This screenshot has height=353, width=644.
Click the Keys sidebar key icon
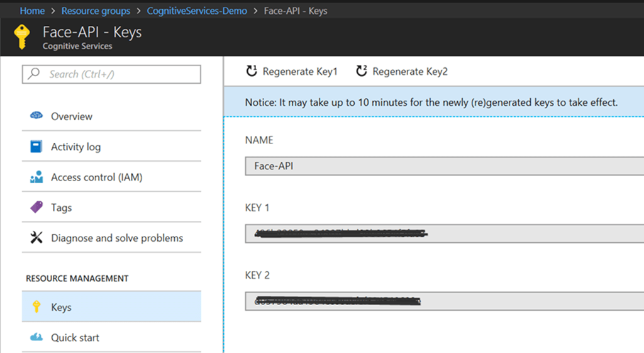(36, 307)
